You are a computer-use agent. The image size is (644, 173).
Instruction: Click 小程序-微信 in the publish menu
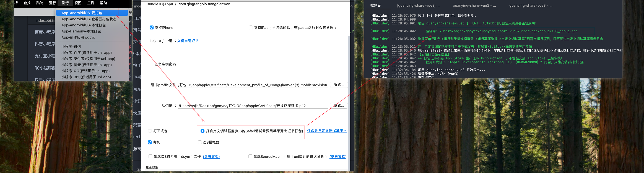[71, 47]
